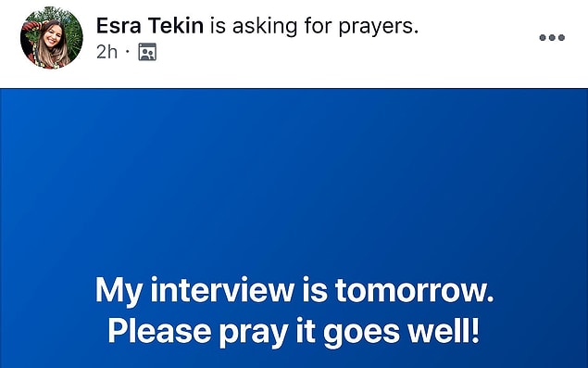Open Esra Tekin's profile picture
This screenshot has width=588, height=368.
point(52,38)
